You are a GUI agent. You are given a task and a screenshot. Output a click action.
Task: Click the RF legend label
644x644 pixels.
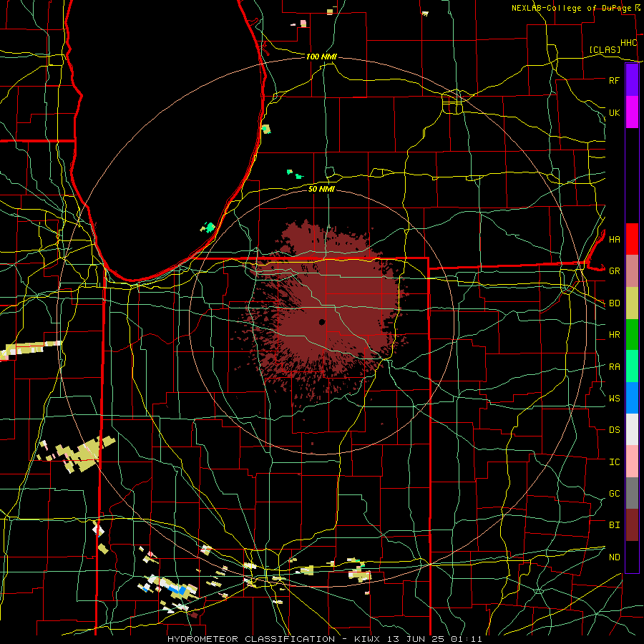tap(614, 80)
